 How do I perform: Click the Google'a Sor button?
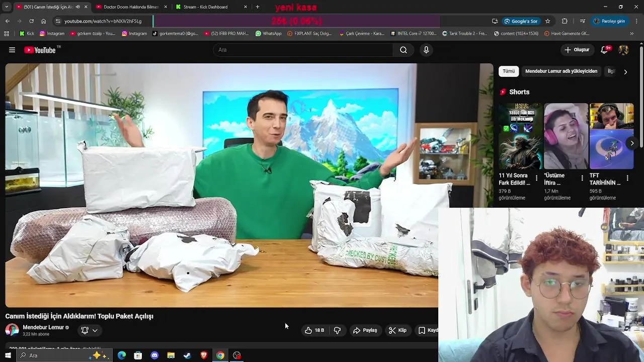[521, 21]
